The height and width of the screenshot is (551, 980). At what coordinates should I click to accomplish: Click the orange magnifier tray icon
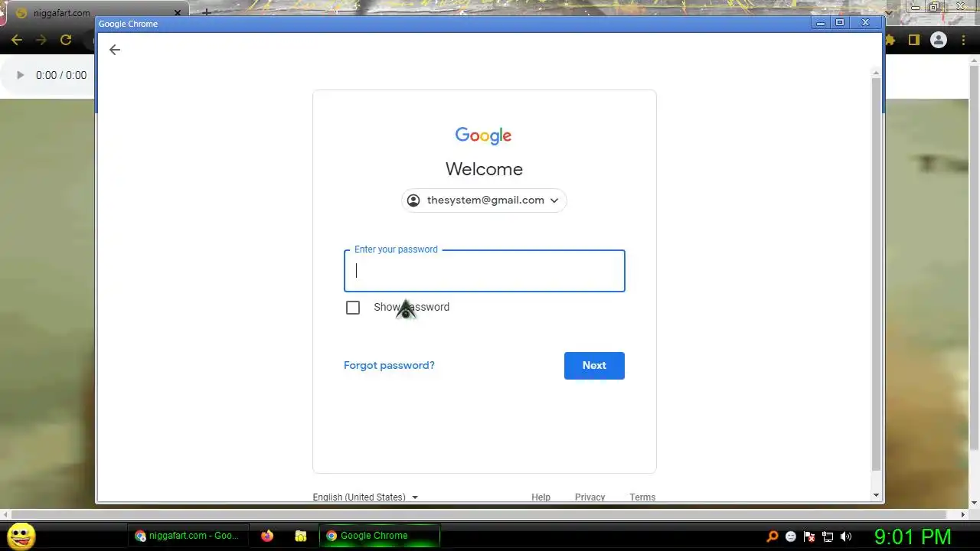(x=773, y=536)
